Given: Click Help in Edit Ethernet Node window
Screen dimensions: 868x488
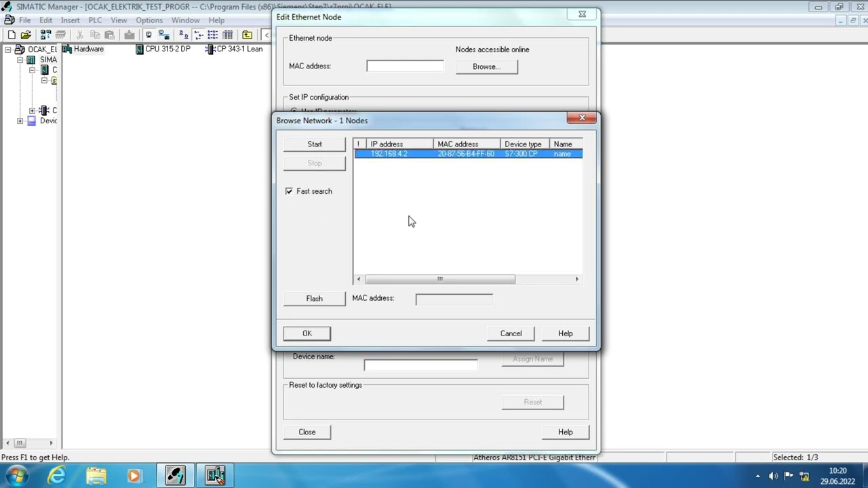Looking at the screenshot, I should tap(566, 432).
